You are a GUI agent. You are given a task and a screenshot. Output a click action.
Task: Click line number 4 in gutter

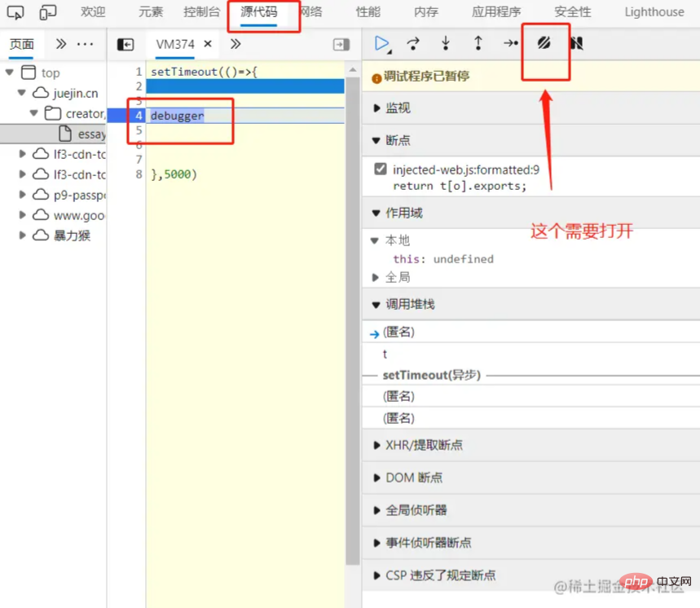(x=139, y=116)
